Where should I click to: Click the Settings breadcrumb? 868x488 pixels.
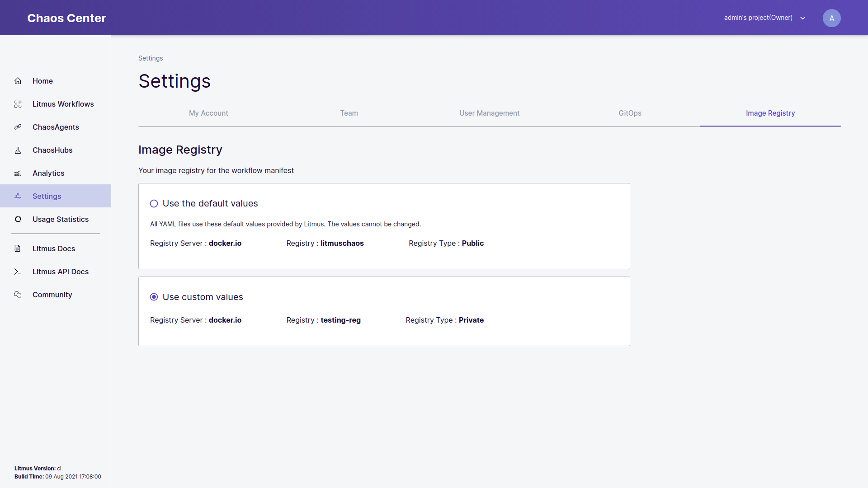(x=151, y=58)
